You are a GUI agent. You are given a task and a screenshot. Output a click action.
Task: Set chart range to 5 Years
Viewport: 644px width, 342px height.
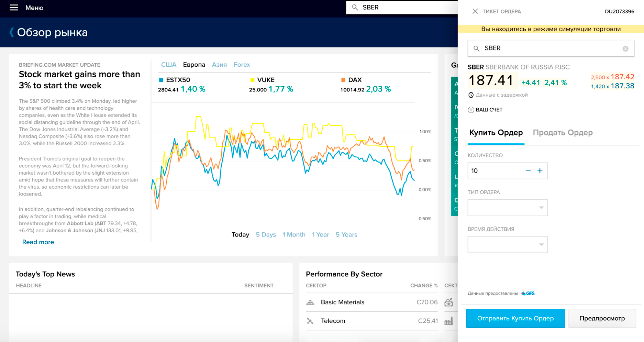[346, 234]
